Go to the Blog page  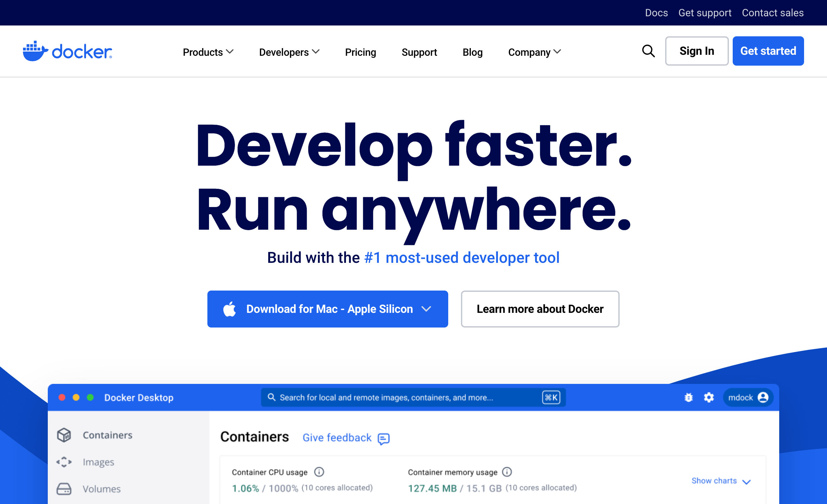472,52
